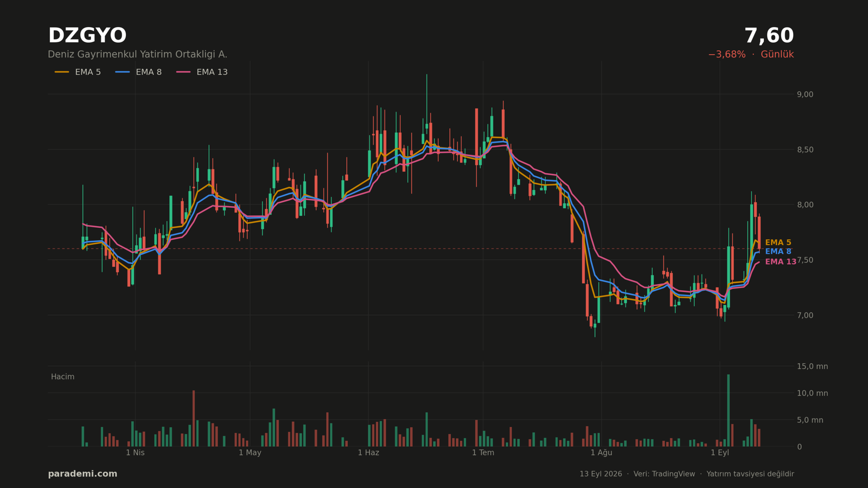
Task: Click the EMA 5 end-of-line tag
Action: (x=778, y=242)
